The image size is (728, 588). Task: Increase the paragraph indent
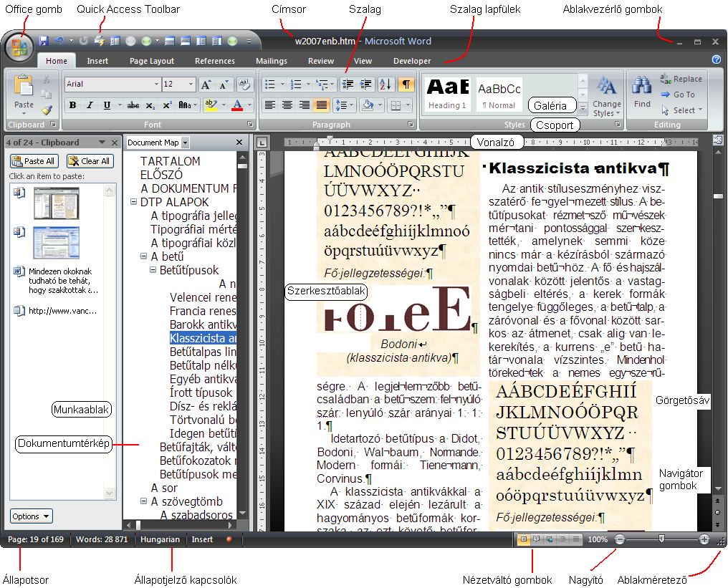click(365, 85)
